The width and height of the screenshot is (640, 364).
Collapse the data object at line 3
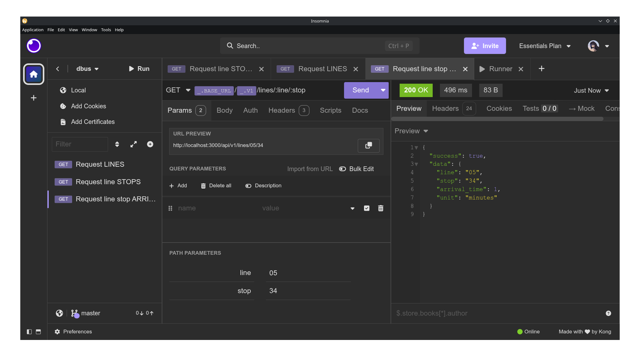click(x=417, y=164)
